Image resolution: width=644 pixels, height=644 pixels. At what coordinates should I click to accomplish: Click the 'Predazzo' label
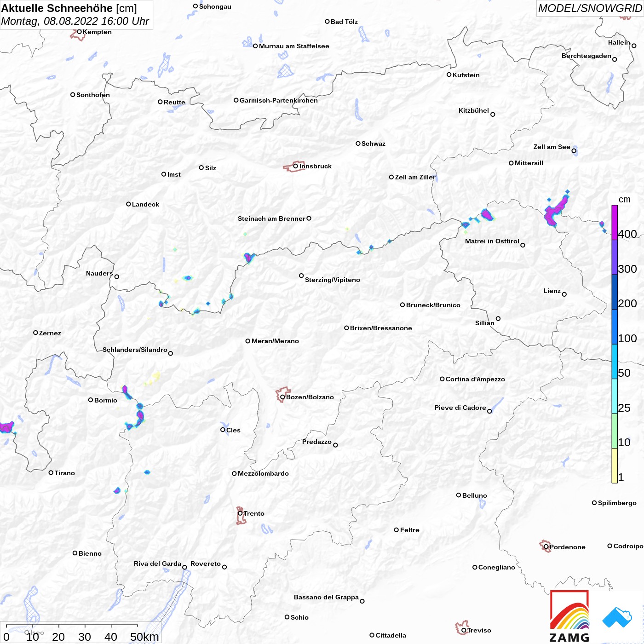click(x=317, y=442)
